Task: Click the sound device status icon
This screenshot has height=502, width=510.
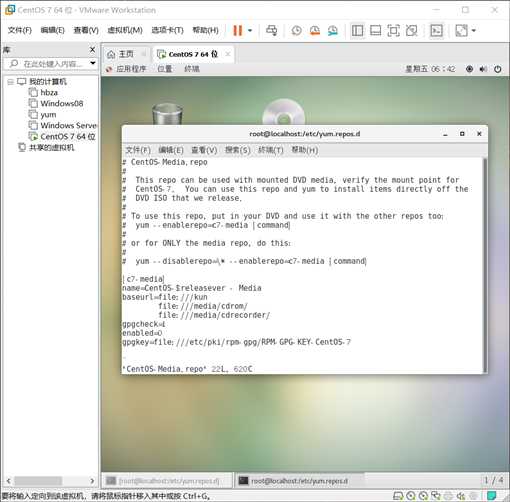Action: click(461, 496)
